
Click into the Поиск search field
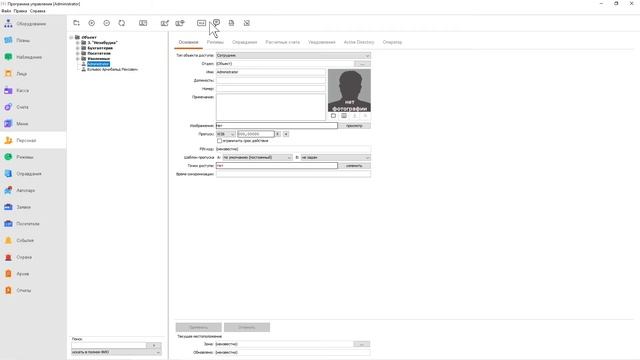pyautogui.click(x=109, y=345)
